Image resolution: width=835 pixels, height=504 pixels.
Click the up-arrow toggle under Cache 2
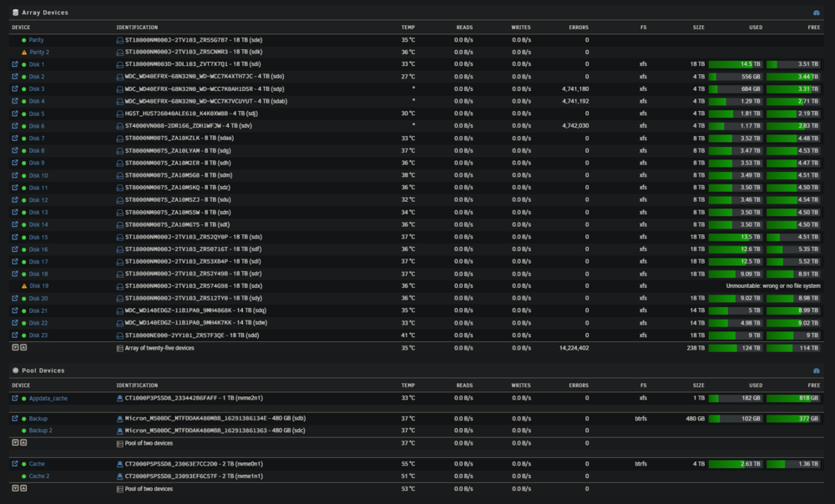(23, 488)
